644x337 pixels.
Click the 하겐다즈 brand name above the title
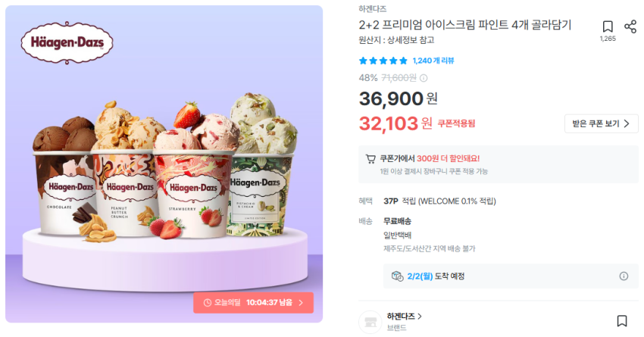(373, 8)
